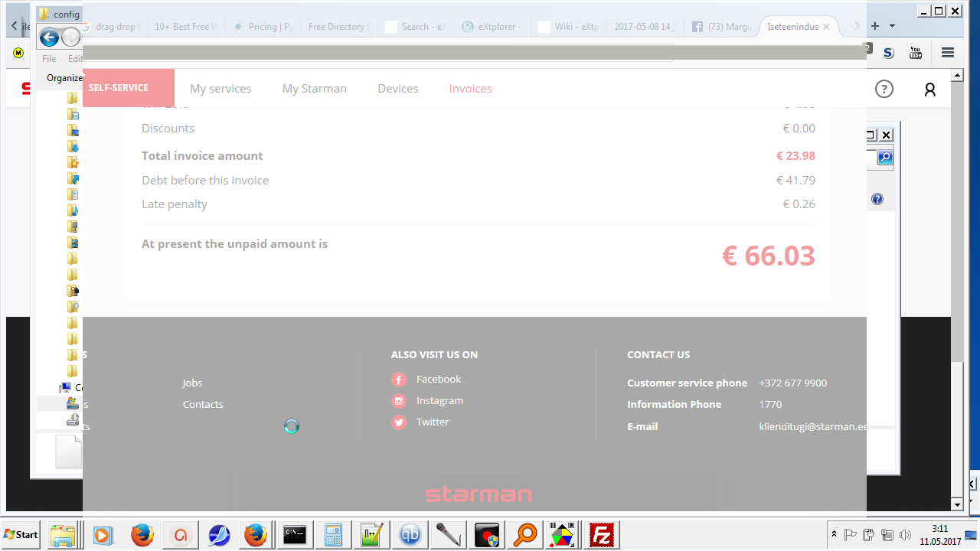The image size is (980, 551).
Task: Open Devices navigation item
Action: [398, 89]
